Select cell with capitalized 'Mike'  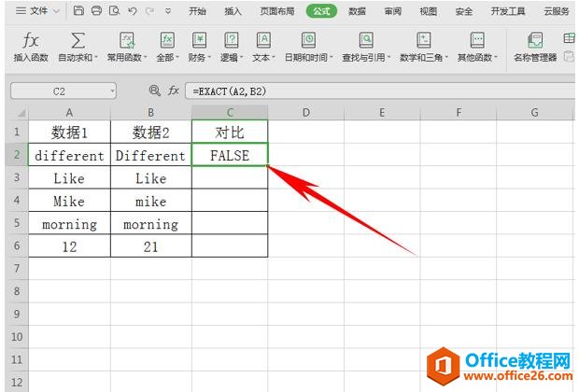click(69, 201)
